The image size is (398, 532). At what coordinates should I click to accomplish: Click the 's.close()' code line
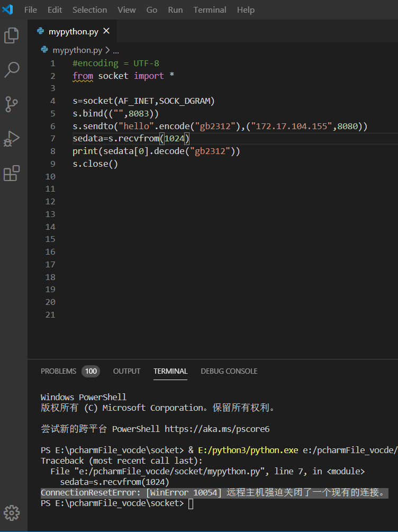[95, 164]
